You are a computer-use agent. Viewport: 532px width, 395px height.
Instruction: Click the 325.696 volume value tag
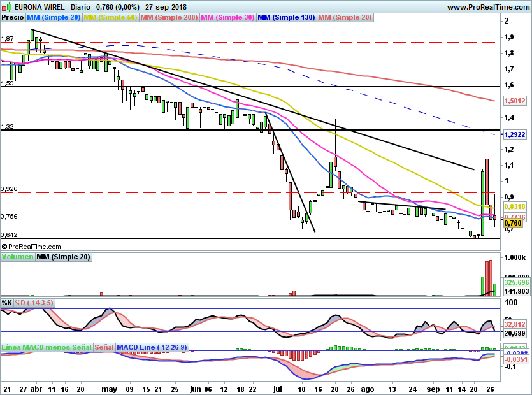[x=517, y=282]
